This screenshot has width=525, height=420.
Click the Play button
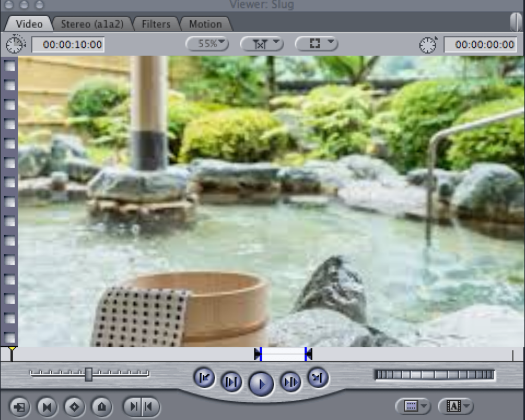261,384
